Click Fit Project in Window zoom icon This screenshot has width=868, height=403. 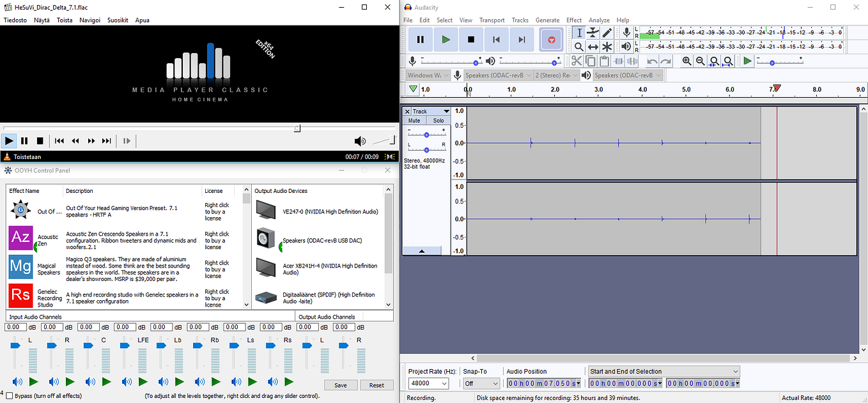(x=728, y=61)
